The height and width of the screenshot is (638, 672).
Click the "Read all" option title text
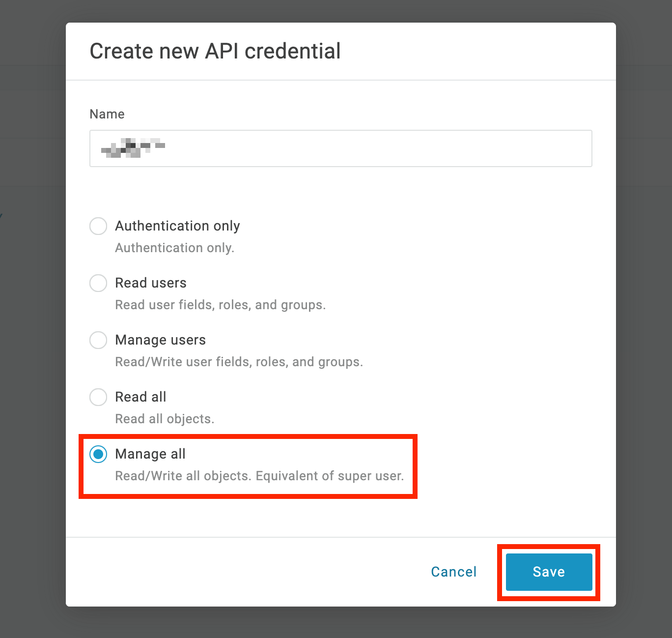click(x=140, y=397)
